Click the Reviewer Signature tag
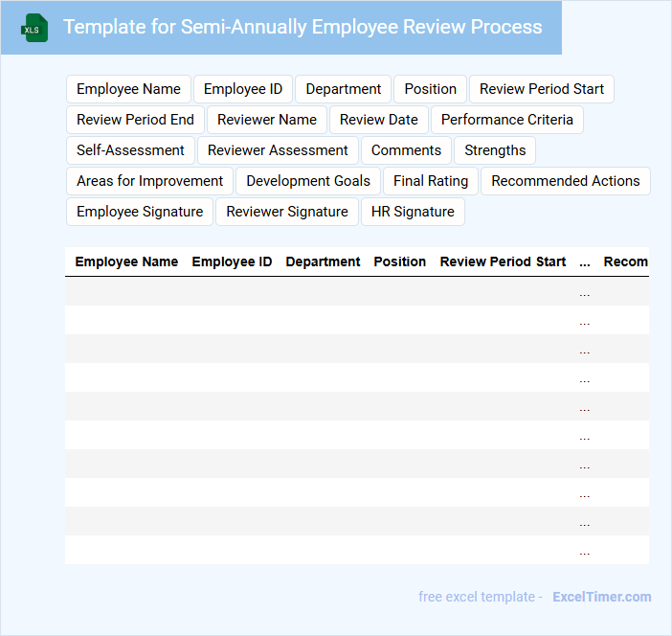 pyautogui.click(x=287, y=212)
